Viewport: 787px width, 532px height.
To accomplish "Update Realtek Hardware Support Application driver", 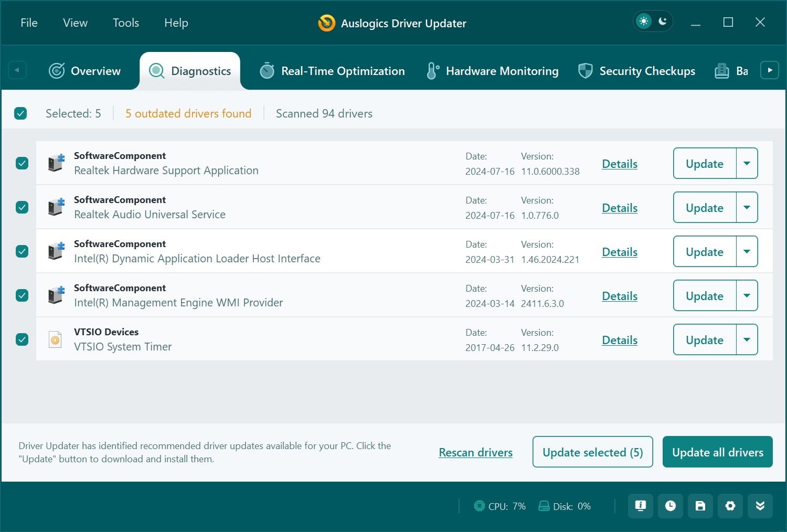I will click(x=705, y=163).
